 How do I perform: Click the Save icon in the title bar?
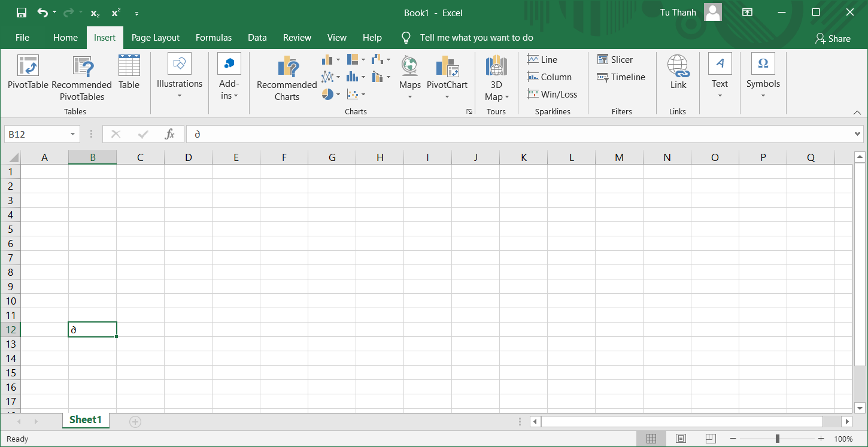(21, 13)
